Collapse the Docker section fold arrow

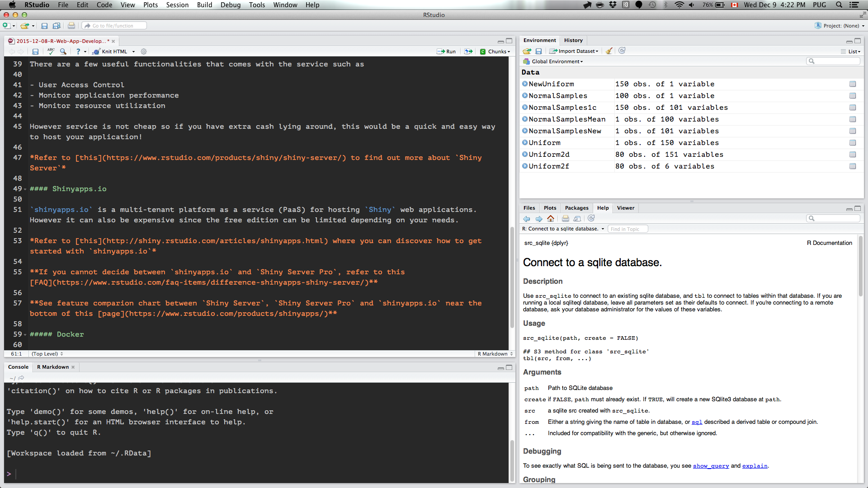[x=25, y=335]
